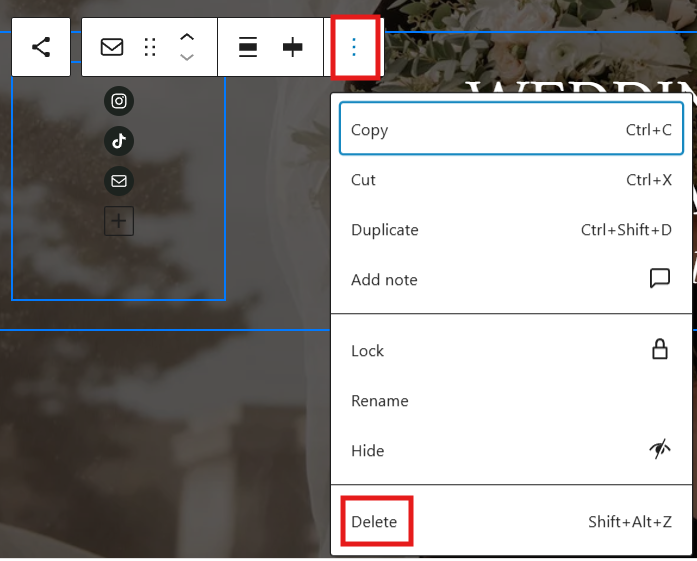This screenshot has height=561, width=697.
Task: Hide the selected block
Action: click(511, 451)
